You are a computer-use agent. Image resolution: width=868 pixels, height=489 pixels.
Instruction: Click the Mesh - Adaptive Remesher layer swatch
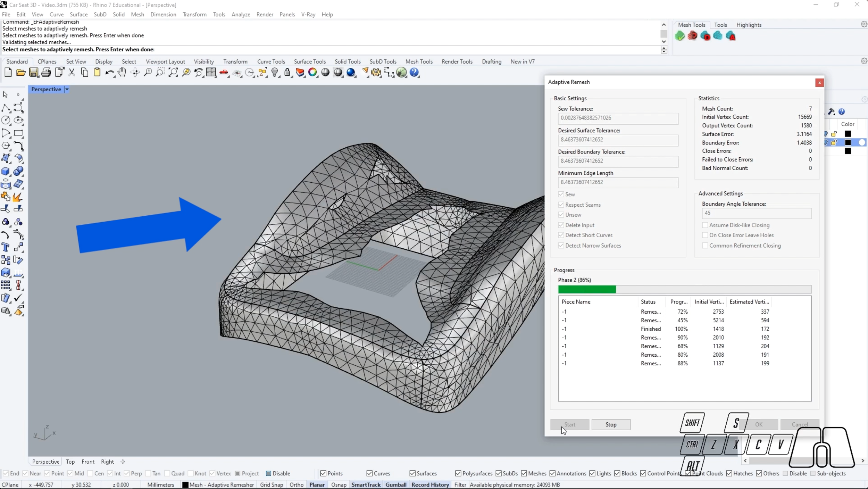point(185,485)
